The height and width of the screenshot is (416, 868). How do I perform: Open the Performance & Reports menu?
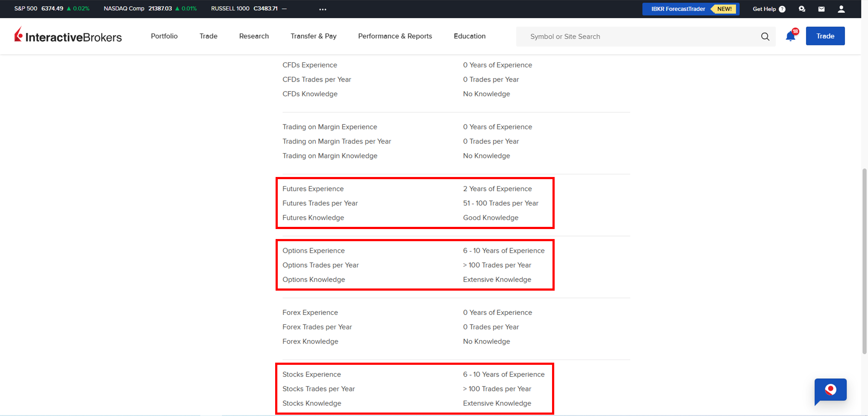[x=395, y=36]
